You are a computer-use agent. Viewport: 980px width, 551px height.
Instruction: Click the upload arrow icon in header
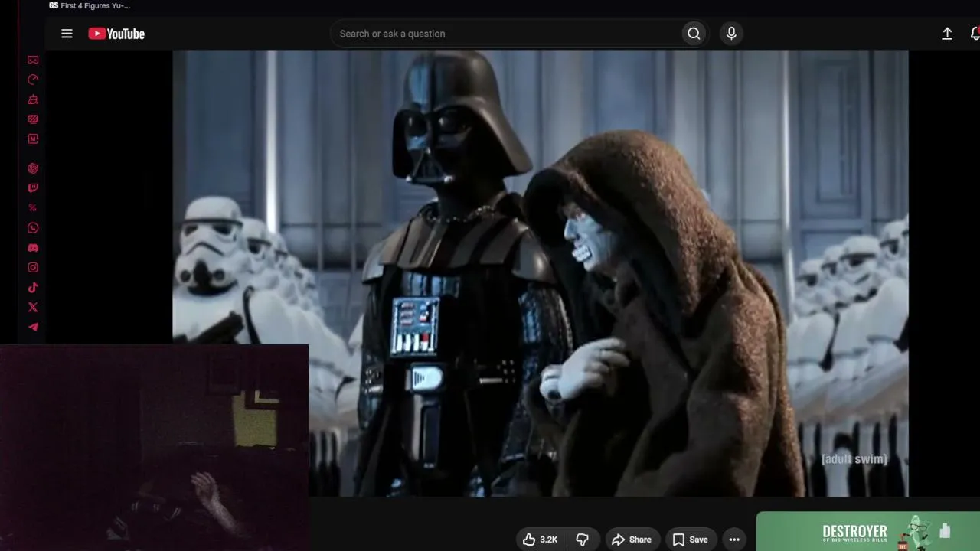pyautogui.click(x=947, y=34)
